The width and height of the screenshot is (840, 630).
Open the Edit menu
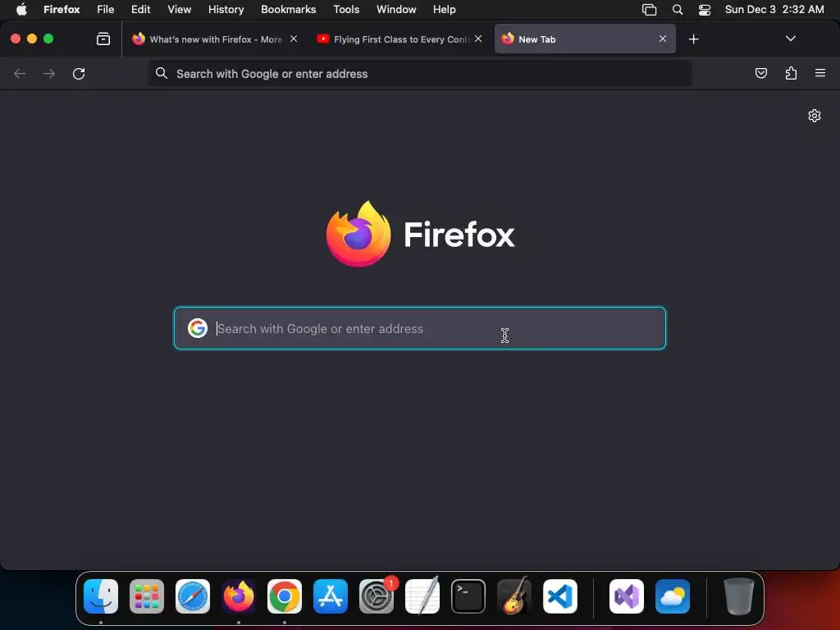click(x=141, y=10)
